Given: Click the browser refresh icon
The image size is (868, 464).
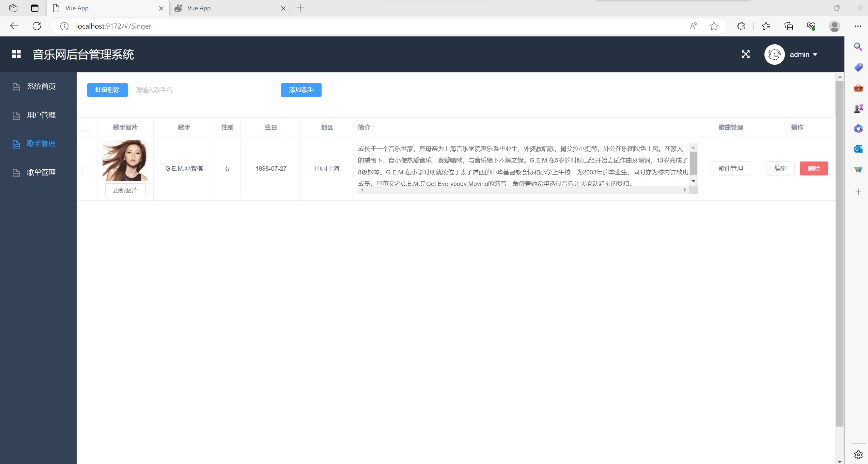Looking at the screenshot, I should [x=37, y=26].
